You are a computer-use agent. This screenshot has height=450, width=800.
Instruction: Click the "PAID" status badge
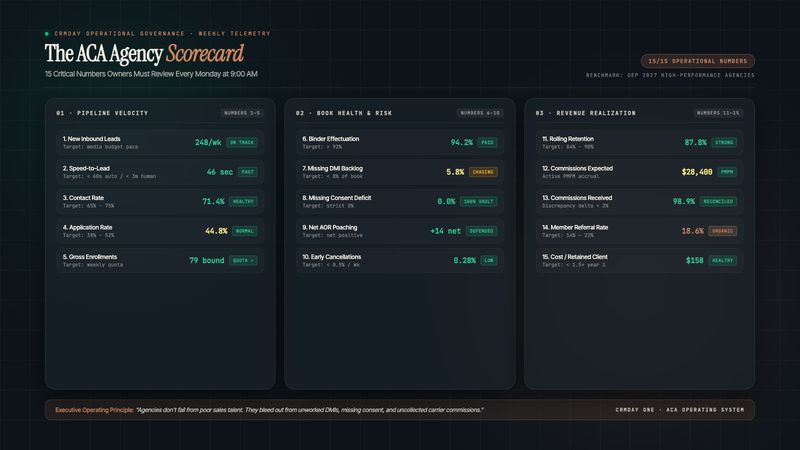pos(487,142)
